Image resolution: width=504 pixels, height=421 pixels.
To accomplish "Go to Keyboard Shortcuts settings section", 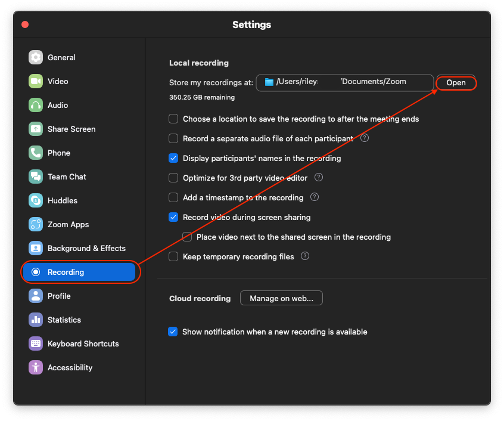I will [83, 343].
